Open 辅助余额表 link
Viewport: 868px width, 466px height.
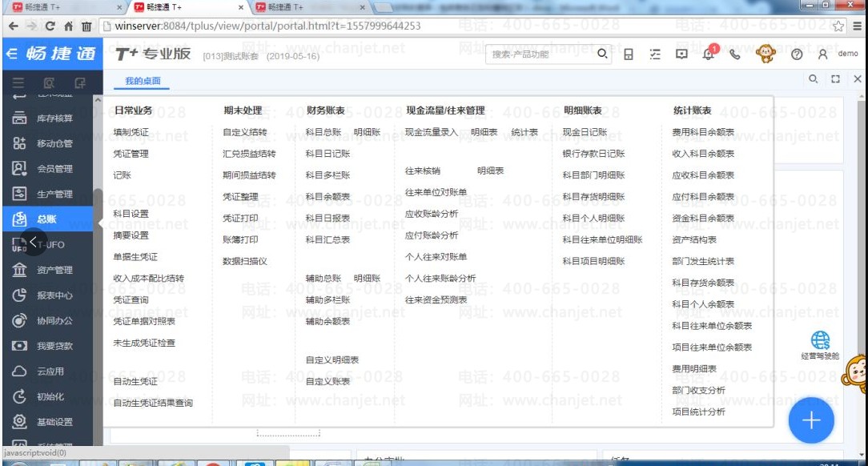pos(328,322)
